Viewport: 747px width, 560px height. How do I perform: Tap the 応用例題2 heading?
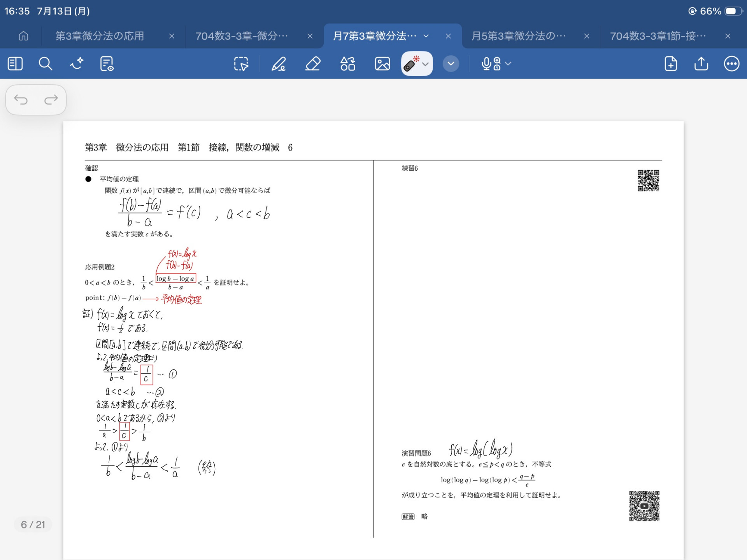click(100, 267)
